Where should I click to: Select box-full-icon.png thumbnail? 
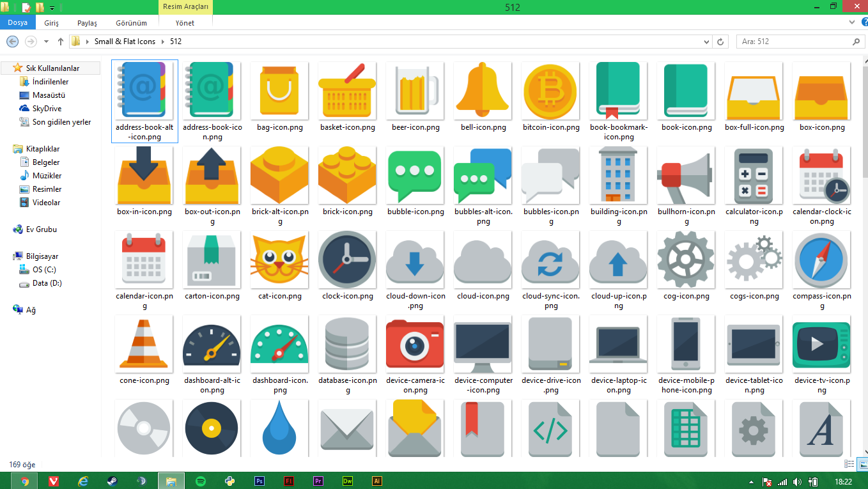pos(754,91)
